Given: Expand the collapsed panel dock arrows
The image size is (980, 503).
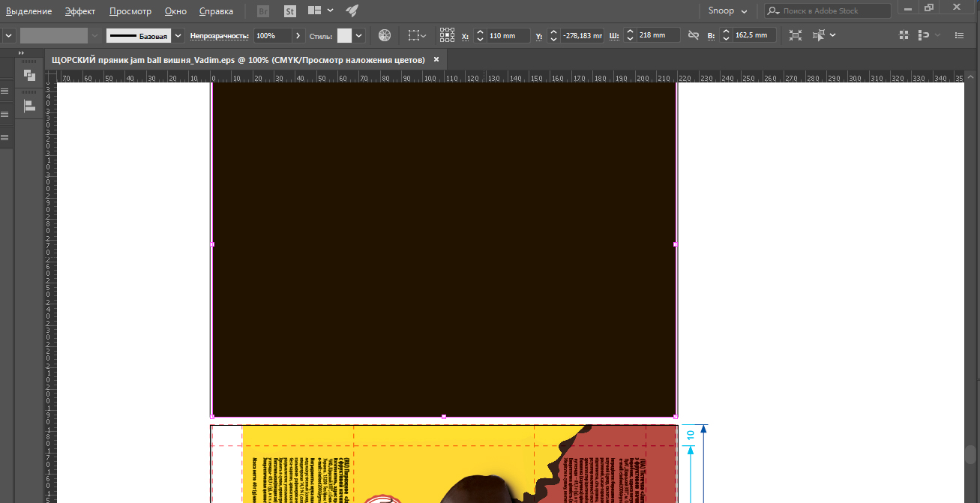Looking at the screenshot, I should coord(22,53).
